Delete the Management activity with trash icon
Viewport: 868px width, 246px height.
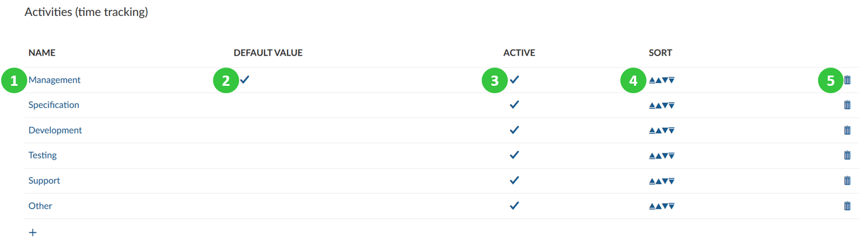847,80
